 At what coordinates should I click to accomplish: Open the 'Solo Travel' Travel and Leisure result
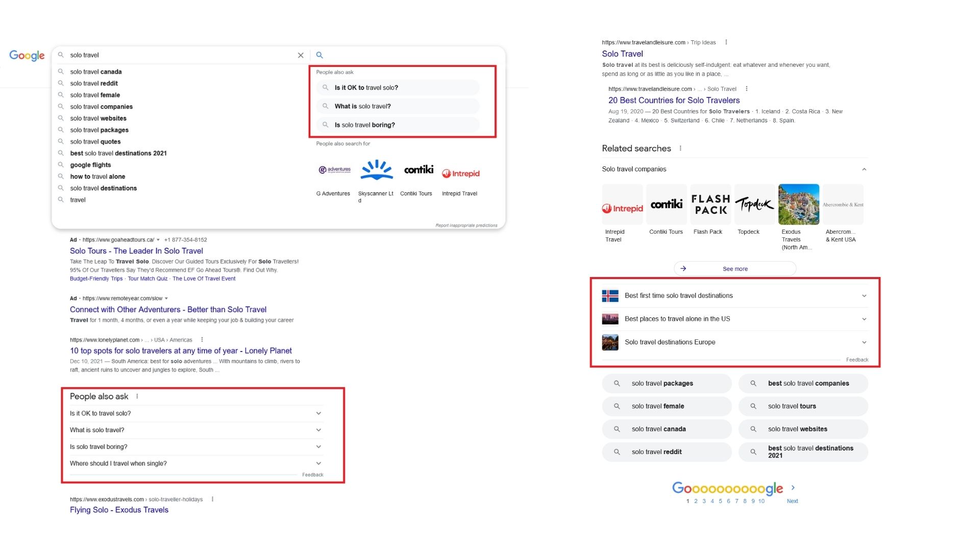[622, 54]
